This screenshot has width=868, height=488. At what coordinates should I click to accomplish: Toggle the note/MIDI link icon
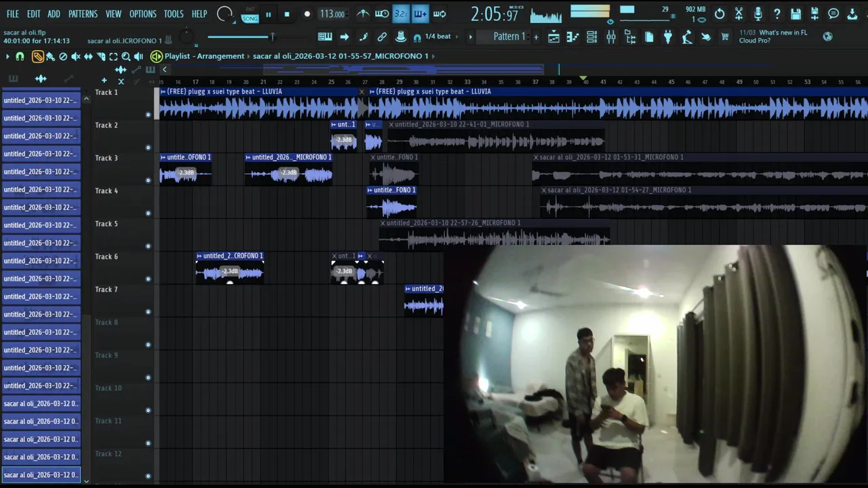tap(363, 37)
